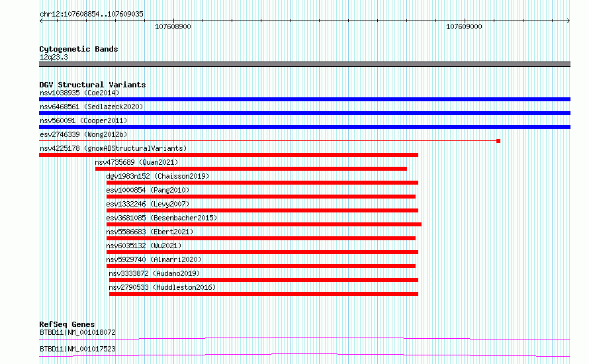Viewport: 589px width, 364px height.
Task: Open the BTBD11|NM_001017523 gene label
Action: [77, 349]
